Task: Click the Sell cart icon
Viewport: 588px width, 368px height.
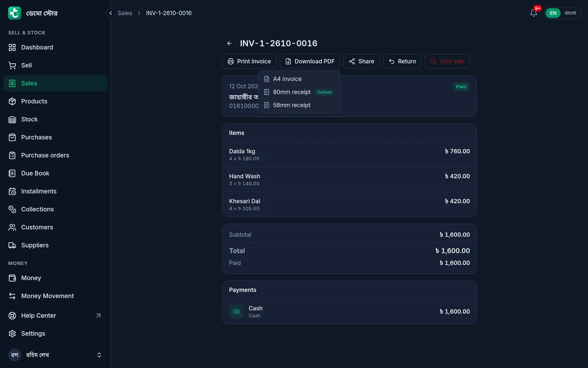Action: (x=12, y=66)
